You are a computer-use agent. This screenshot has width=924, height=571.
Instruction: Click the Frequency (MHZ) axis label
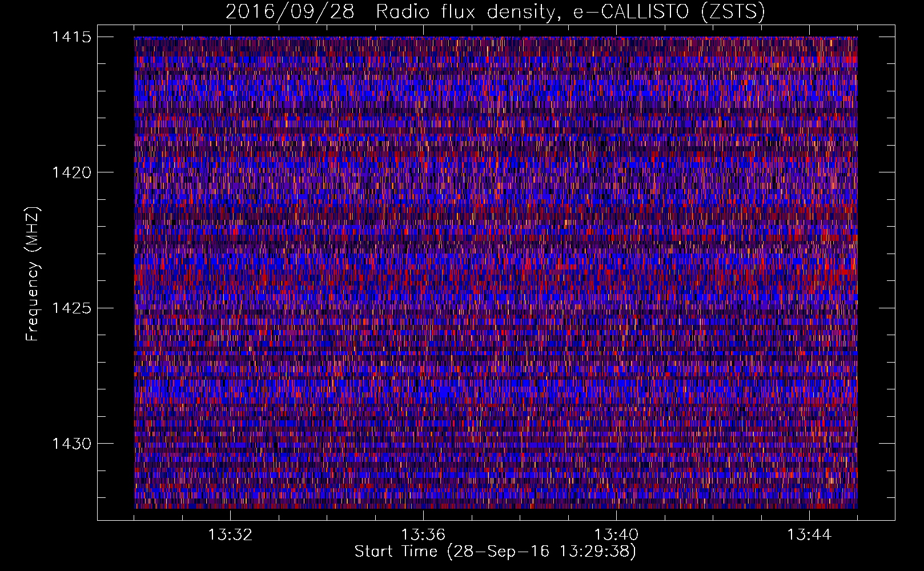[33, 274]
